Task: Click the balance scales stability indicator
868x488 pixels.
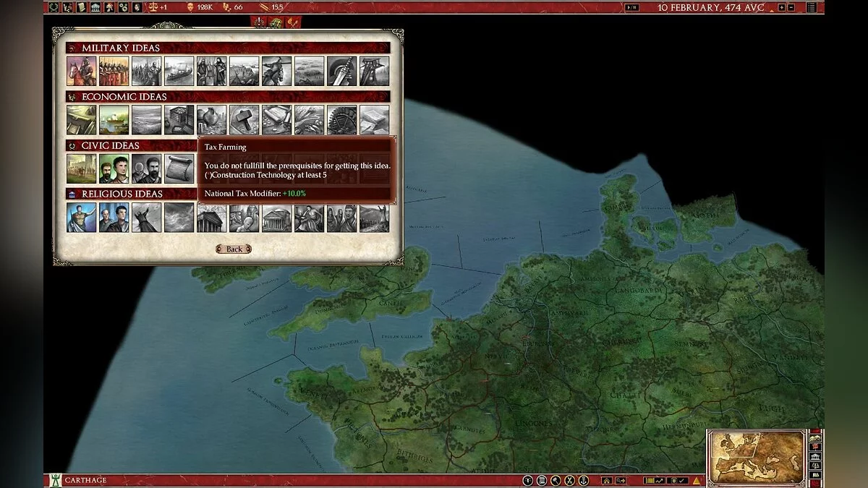Action: click(x=153, y=7)
